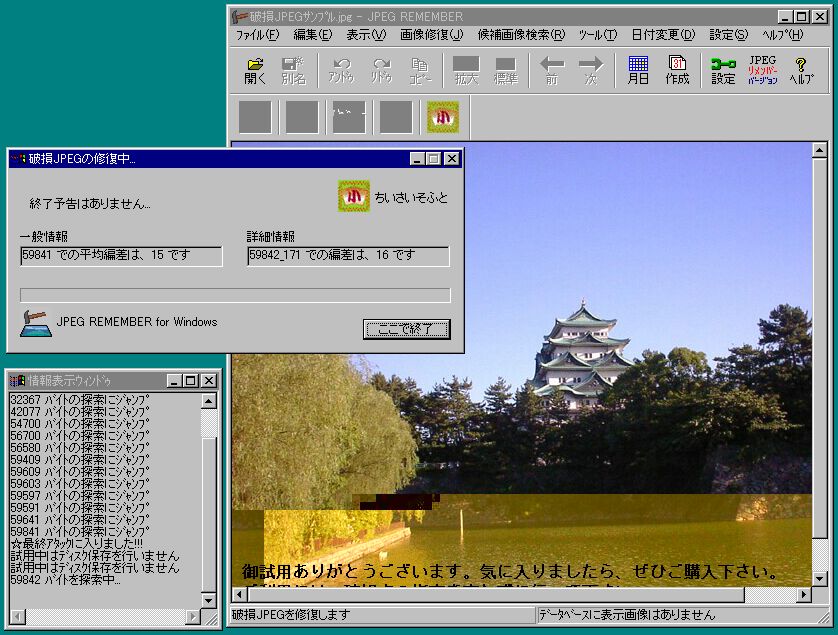Click the Undo (アンドゥ) toolbar icon

pos(340,70)
